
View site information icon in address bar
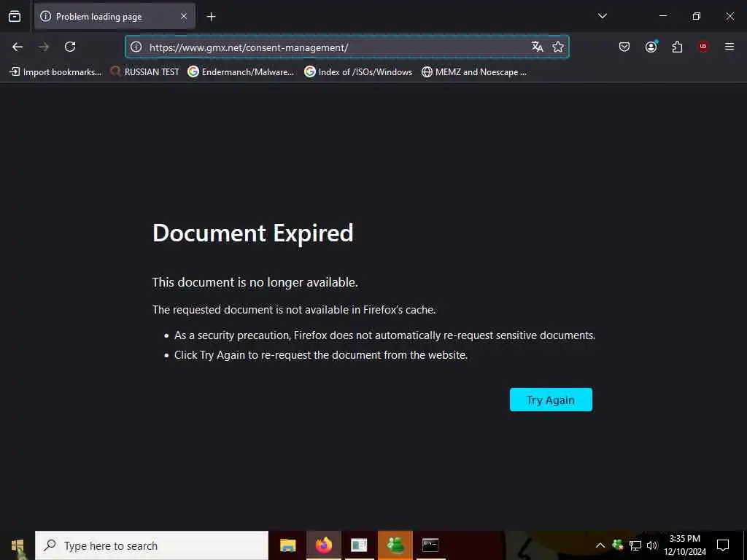click(136, 47)
